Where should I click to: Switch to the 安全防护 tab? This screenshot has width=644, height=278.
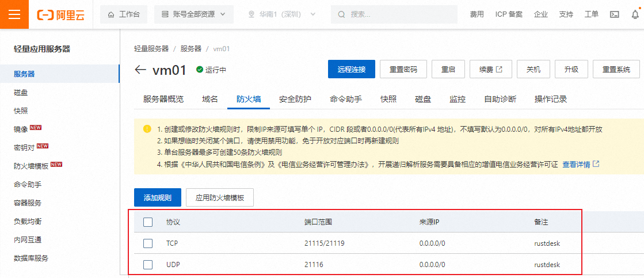295,99
